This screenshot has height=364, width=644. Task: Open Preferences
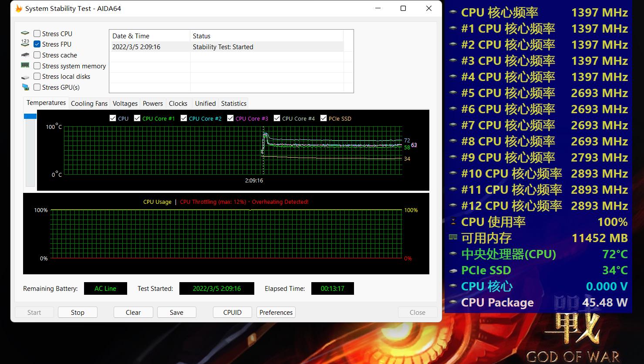[x=276, y=312]
